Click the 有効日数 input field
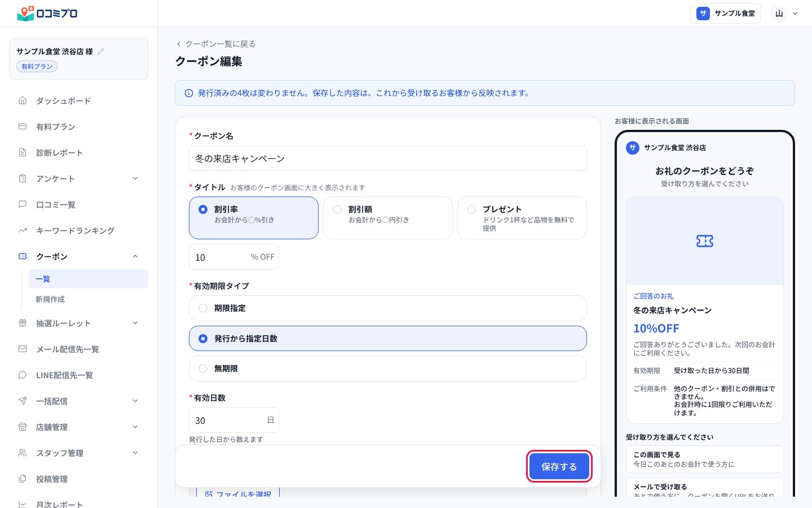The height and width of the screenshot is (508, 812). click(234, 420)
